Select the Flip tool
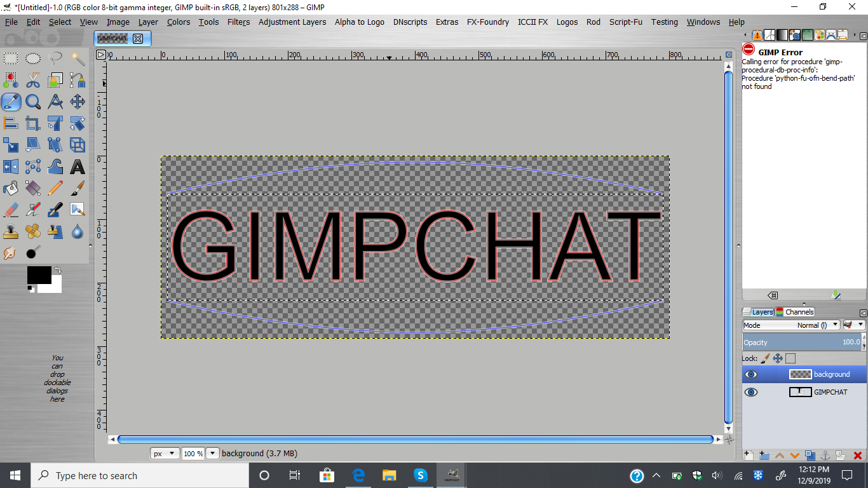Viewport: 868px width, 488px height. tap(11, 167)
